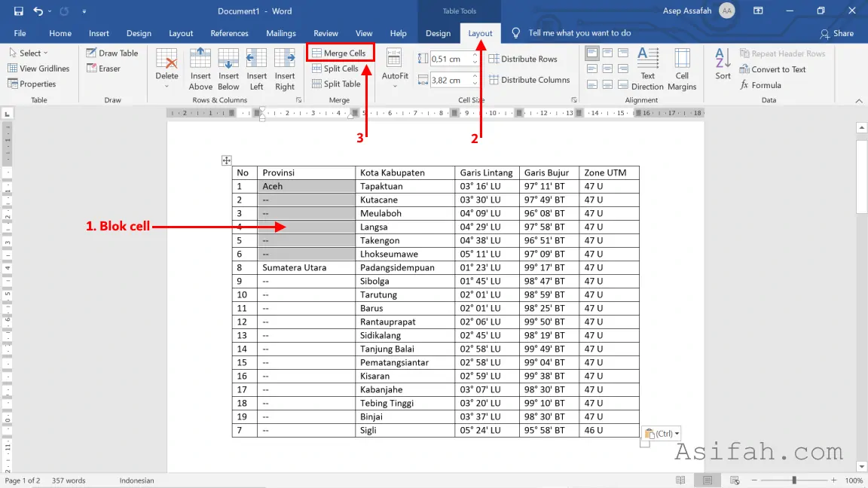Switch to Print Layout view
This screenshot has height=488, width=868.
coord(708,480)
